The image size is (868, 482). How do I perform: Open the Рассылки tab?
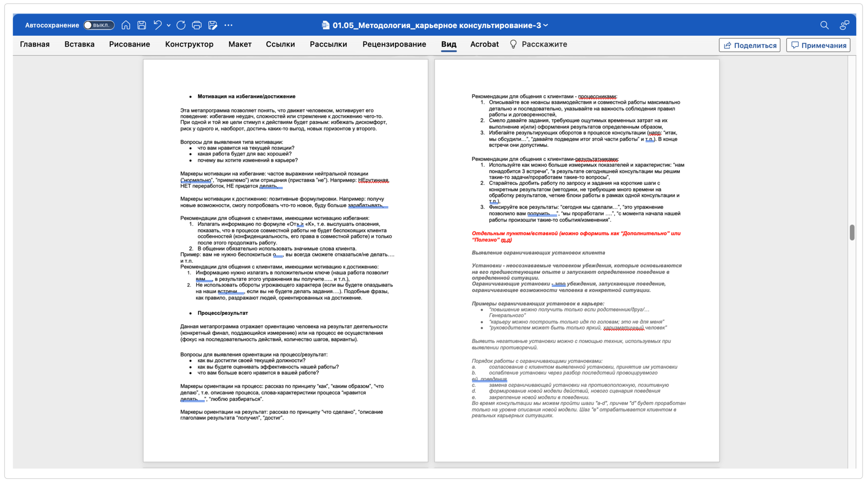point(328,44)
